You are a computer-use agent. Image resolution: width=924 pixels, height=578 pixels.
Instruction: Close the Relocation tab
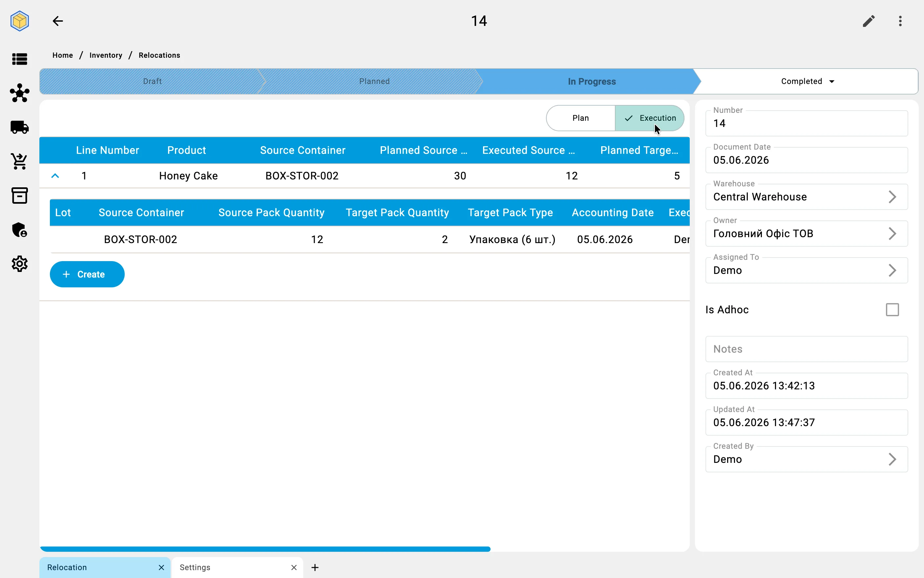coord(161,567)
